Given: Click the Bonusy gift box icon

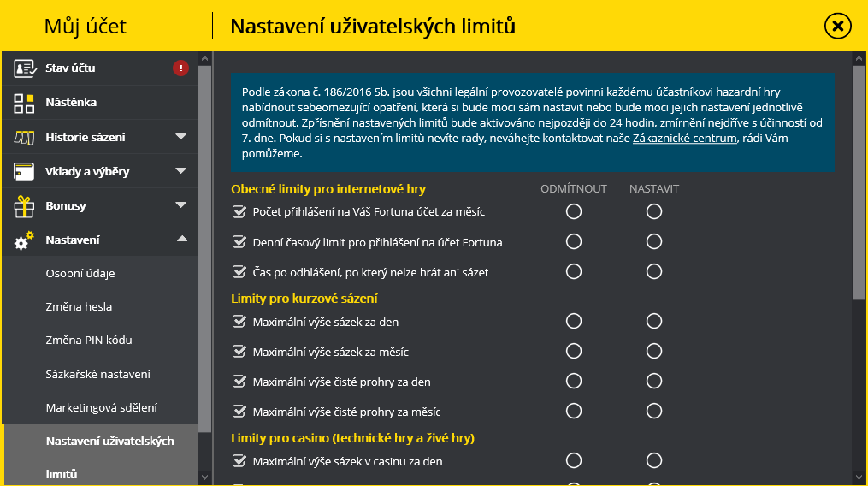Looking at the screenshot, I should point(24,206).
